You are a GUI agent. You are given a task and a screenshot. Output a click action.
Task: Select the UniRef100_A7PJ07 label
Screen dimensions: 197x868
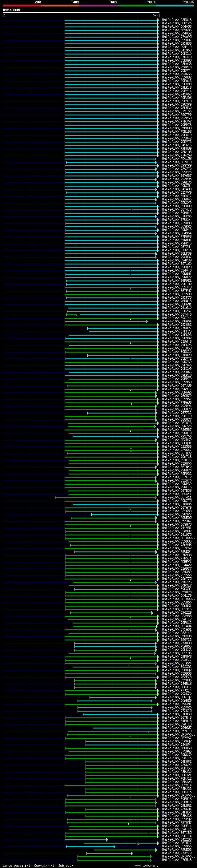(177, 122)
